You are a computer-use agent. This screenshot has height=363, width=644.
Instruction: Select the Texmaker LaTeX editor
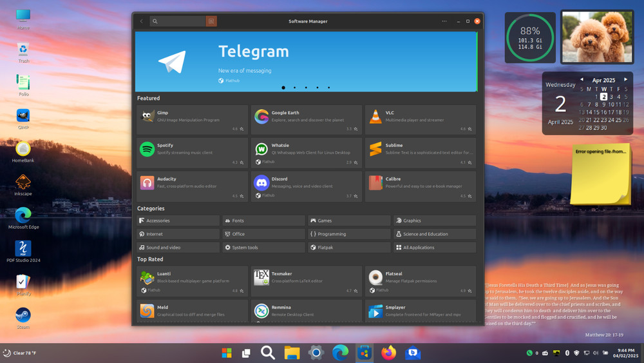point(306,281)
